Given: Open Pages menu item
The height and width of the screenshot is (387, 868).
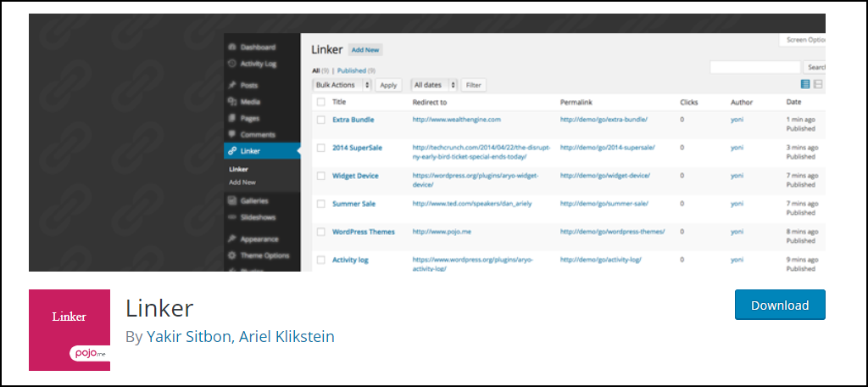Looking at the screenshot, I should coord(250,118).
